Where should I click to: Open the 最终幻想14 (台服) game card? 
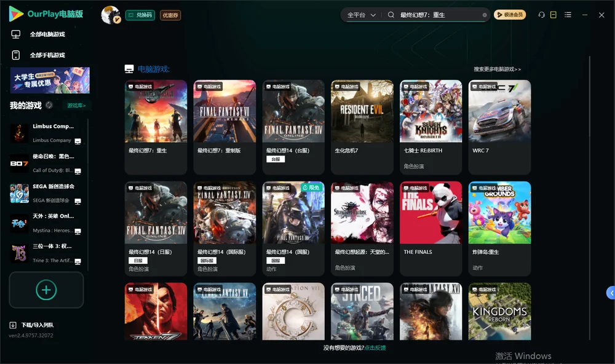(293, 127)
